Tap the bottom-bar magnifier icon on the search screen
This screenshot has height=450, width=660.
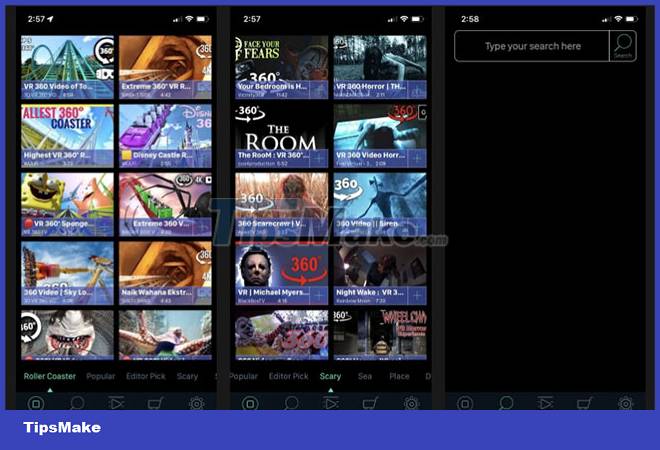point(506,404)
